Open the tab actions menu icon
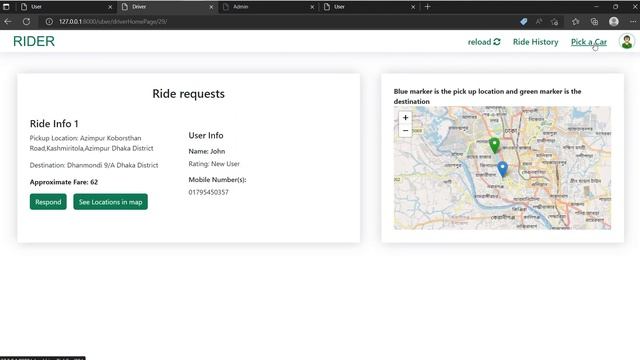This screenshot has height=360, width=640. (x=6, y=7)
